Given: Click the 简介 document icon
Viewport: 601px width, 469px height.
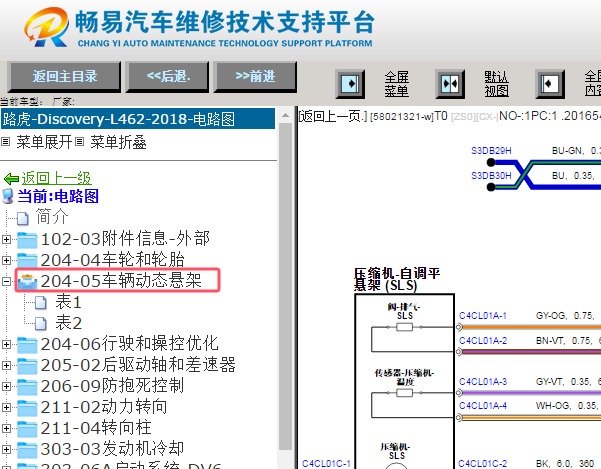Looking at the screenshot, I should click(x=23, y=218).
